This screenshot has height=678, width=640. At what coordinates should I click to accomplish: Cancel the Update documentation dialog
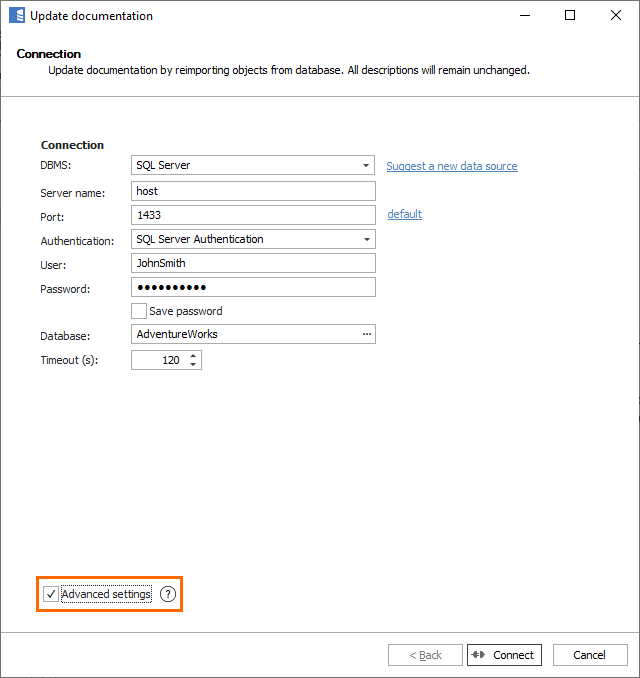589,655
